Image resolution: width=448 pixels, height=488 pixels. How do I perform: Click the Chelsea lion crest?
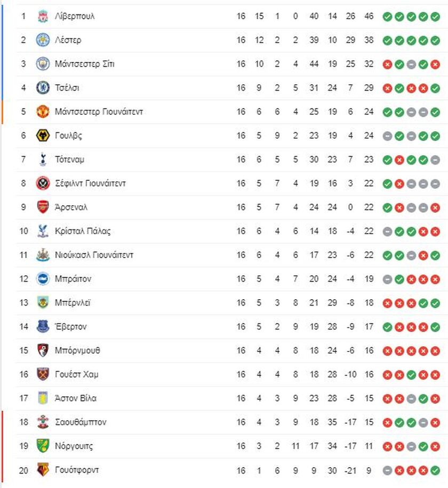pyautogui.click(x=43, y=88)
